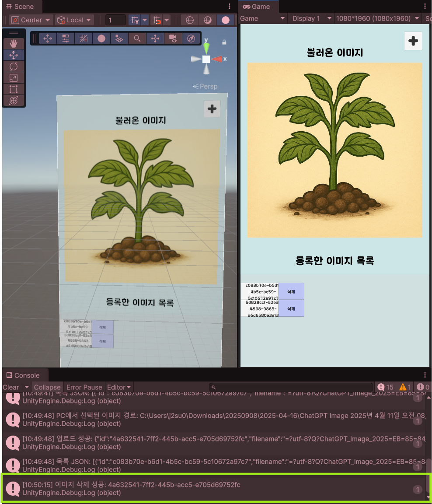The height and width of the screenshot is (504, 432).
Task: Toggle Error Pause in Console
Action: click(84, 387)
